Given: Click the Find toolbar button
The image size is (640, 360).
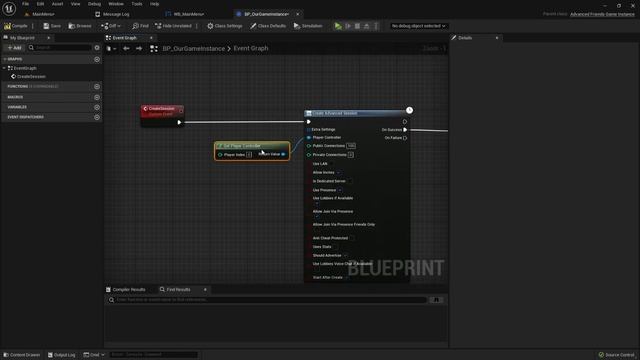Looking at the screenshot, I should (x=140, y=26).
